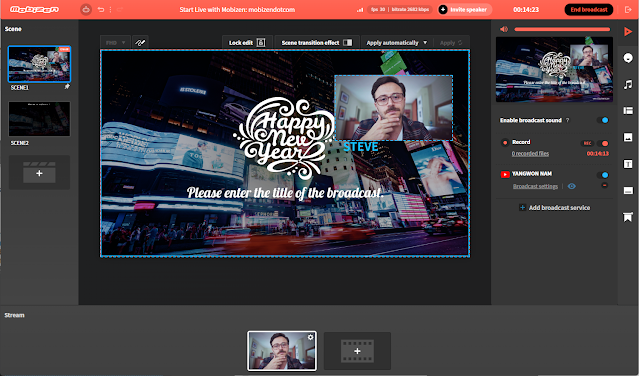Open the image source icon in sidebar

pos(628,137)
